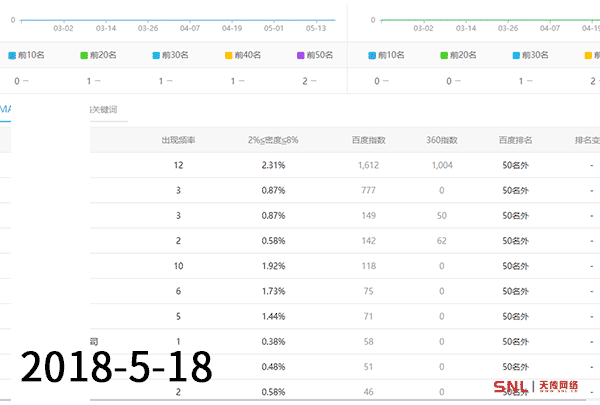Toggle 前30名 legend in green-line chart

pyautogui.click(x=530, y=55)
